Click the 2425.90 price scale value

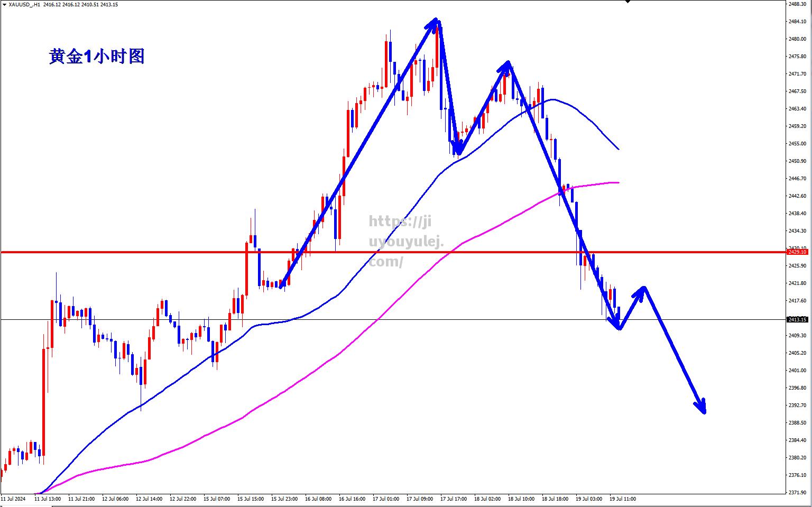pyautogui.click(x=797, y=266)
